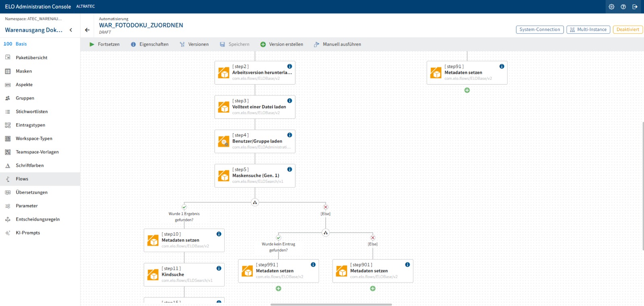644x306 pixels.
Task: Open Eigenschaften from the toolbar
Action: [150, 44]
